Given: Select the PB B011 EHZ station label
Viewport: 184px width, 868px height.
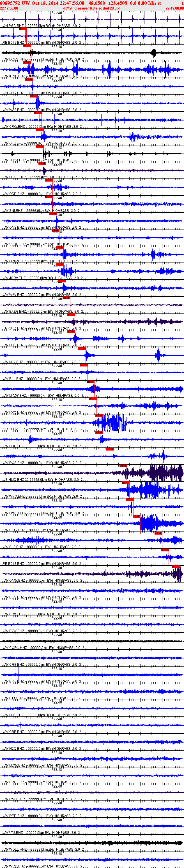Looking at the screenshot, I should [x=42, y=43].
